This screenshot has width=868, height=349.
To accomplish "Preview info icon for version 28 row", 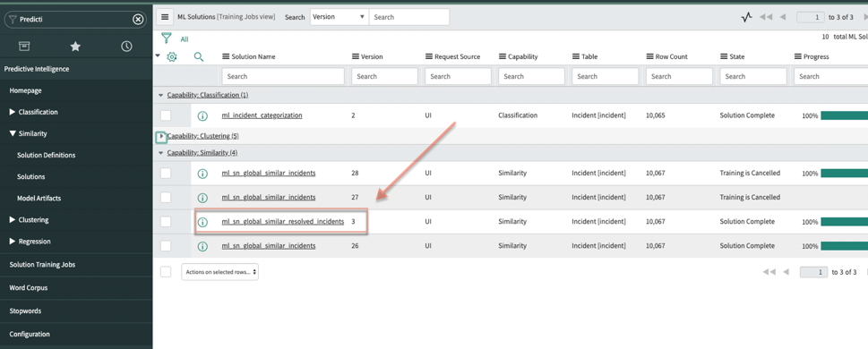I will point(202,174).
